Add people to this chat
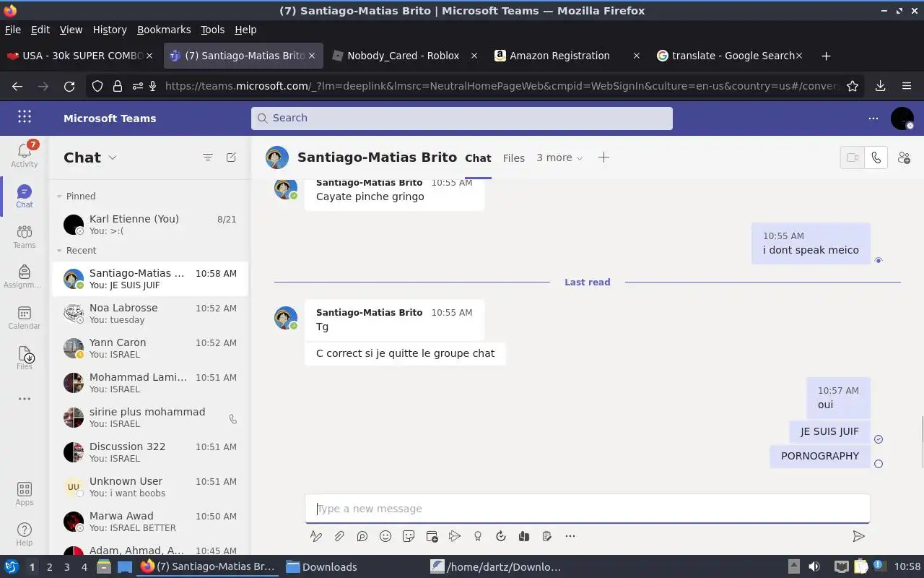This screenshot has height=578, width=924. click(x=904, y=158)
